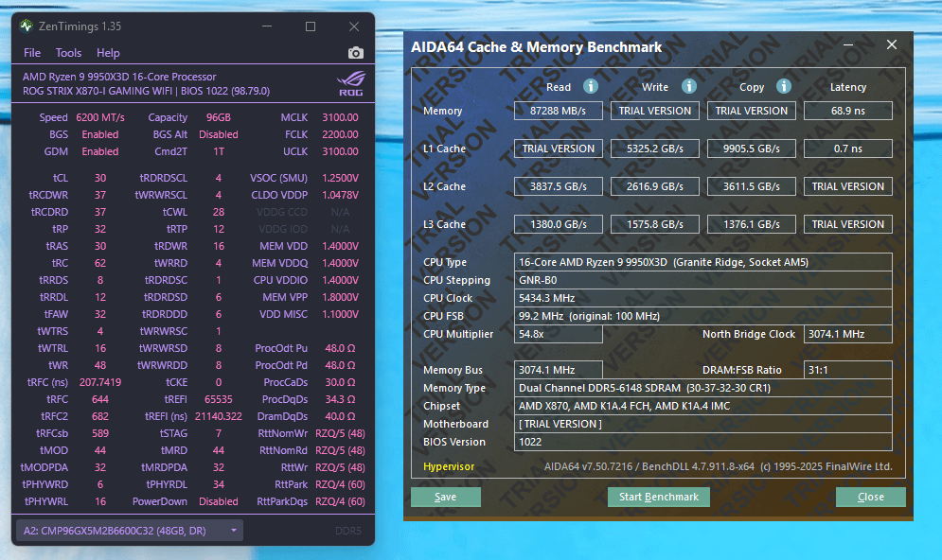Maximize the ZenTimings window
The width and height of the screenshot is (942, 560).
(310, 26)
